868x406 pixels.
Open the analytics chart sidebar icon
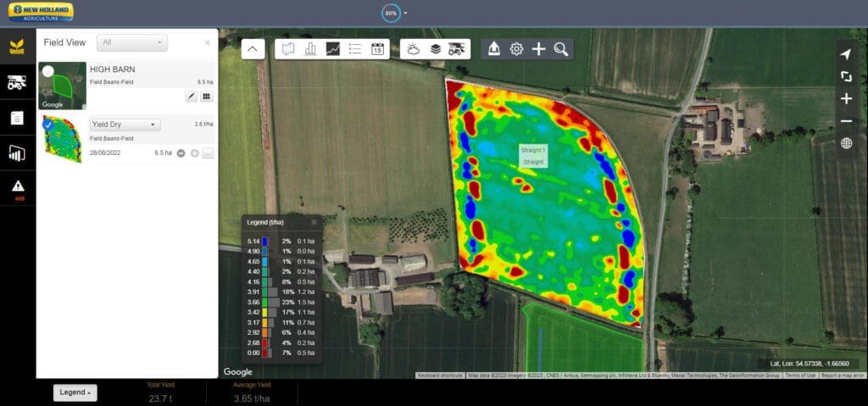[x=17, y=153]
